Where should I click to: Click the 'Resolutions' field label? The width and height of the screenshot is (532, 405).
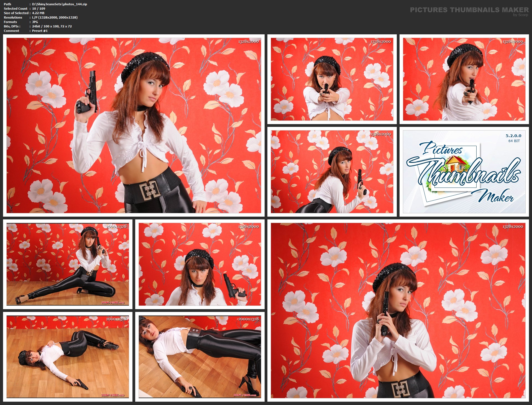[13, 17]
